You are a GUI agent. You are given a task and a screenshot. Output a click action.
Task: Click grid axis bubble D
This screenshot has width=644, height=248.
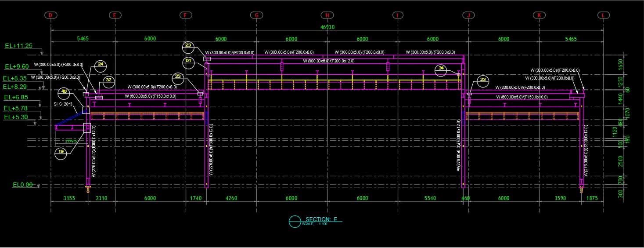tap(50, 15)
